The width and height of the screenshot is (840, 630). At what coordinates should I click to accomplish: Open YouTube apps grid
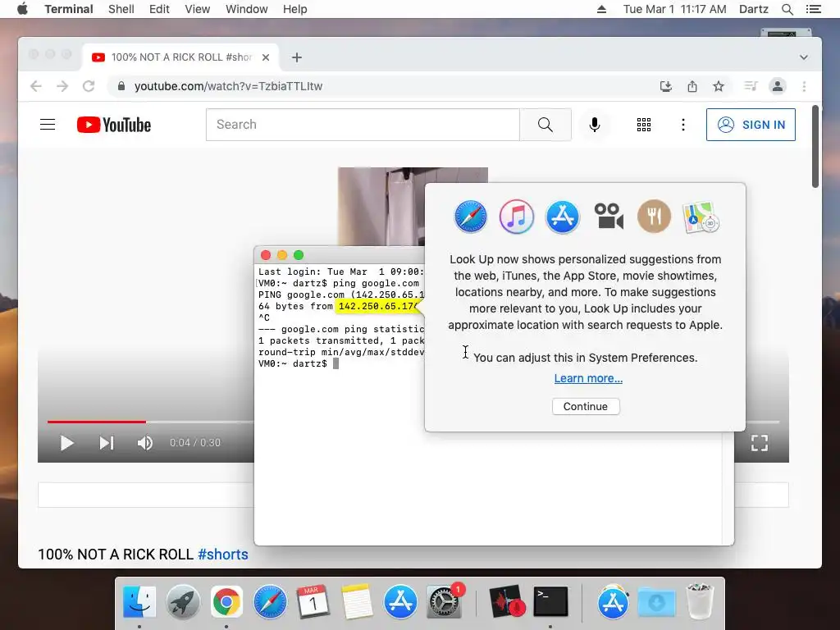click(x=643, y=125)
